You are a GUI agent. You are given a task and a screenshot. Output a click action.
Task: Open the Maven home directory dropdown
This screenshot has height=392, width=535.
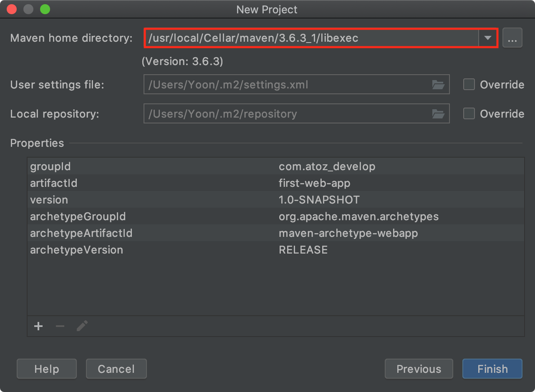(487, 38)
